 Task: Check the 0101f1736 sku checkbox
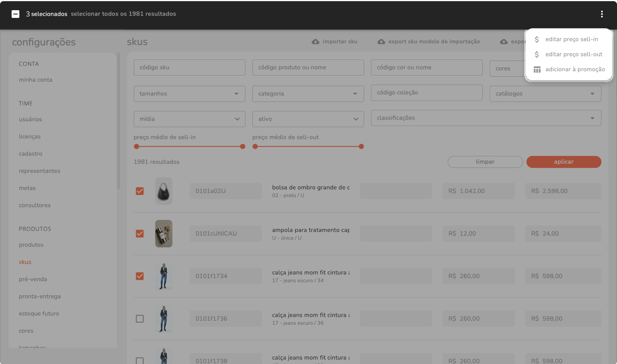click(x=140, y=319)
